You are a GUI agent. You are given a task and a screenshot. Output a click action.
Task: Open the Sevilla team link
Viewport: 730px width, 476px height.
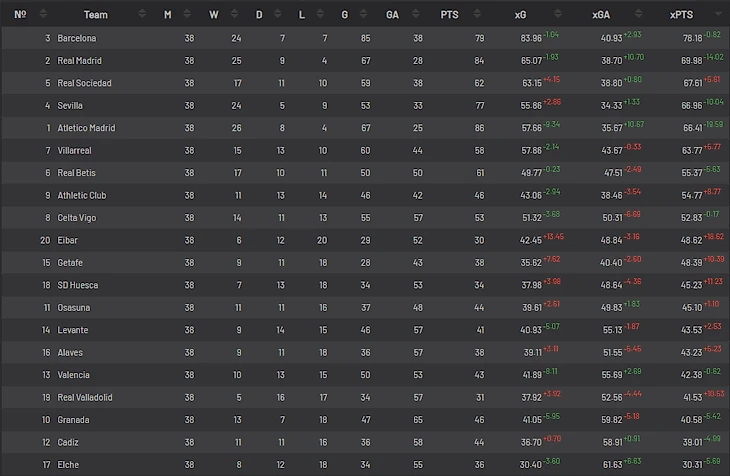70,106
